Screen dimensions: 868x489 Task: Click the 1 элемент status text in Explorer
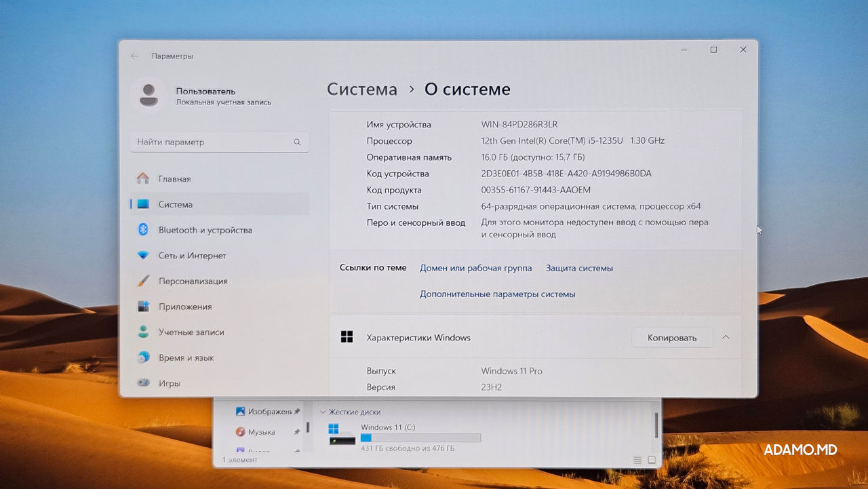click(240, 460)
